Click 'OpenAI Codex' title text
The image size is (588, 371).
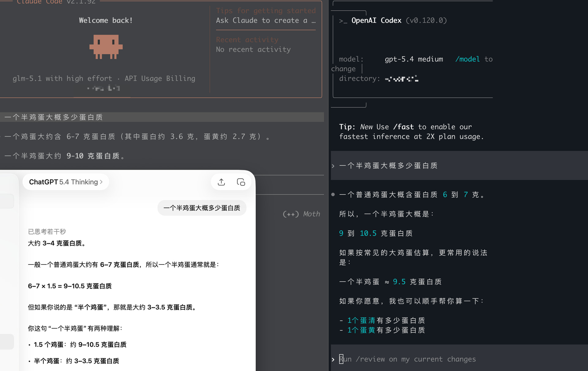coord(376,21)
